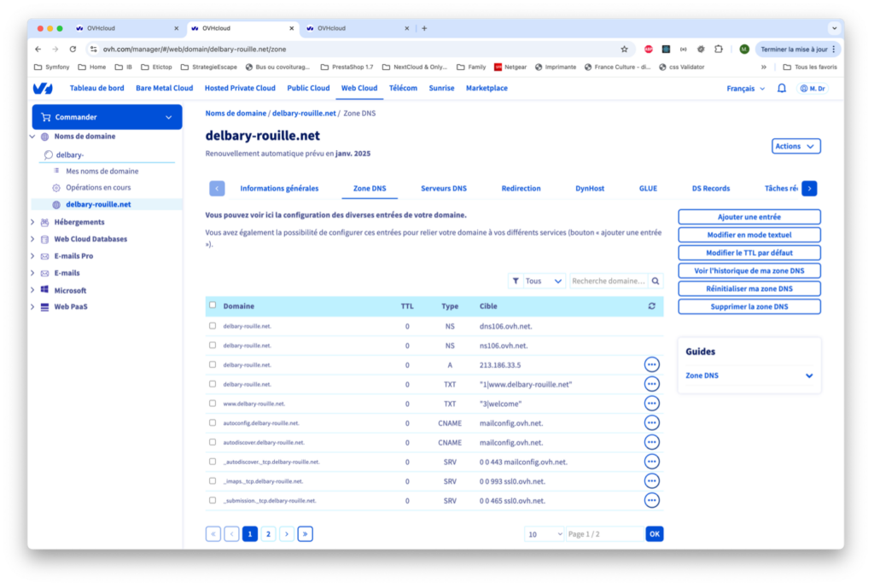Expand Web Cloud Databases in sidebar
Viewport: 874px width, 588px height.
[x=32, y=239]
